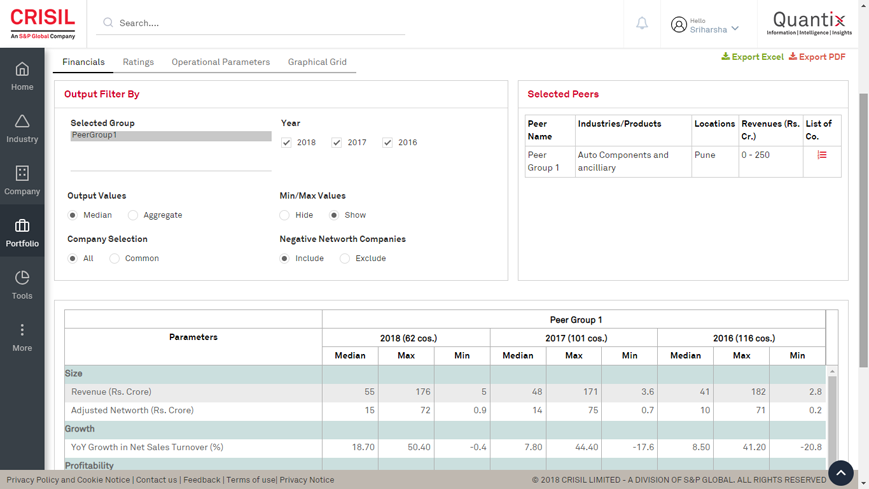Select Exclude negative networth companies
The width and height of the screenshot is (869, 489).
point(345,258)
